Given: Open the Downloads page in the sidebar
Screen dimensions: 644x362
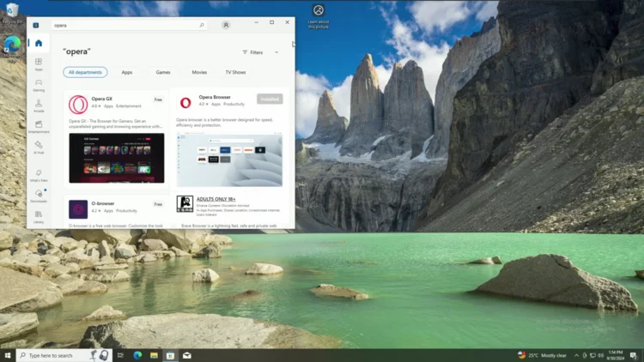Looking at the screenshot, I should pyautogui.click(x=39, y=196).
